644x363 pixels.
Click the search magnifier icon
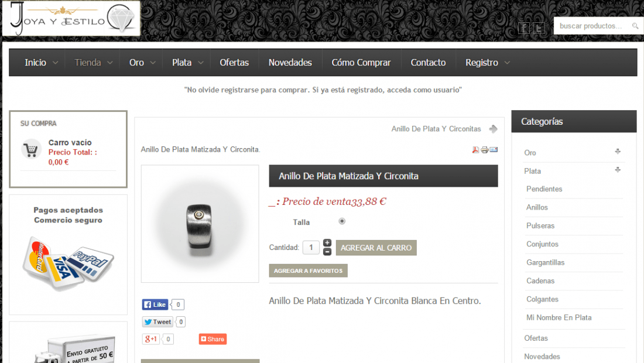pyautogui.click(x=635, y=26)
